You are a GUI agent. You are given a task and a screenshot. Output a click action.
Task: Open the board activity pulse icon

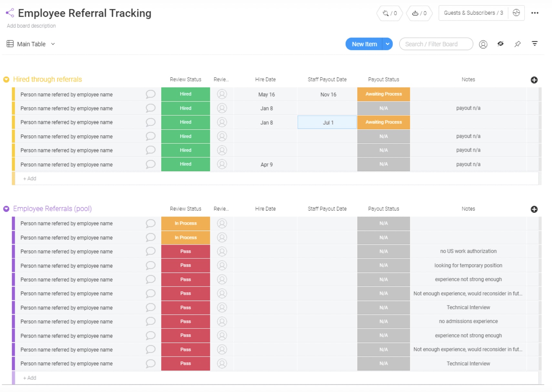pos(516,13)
